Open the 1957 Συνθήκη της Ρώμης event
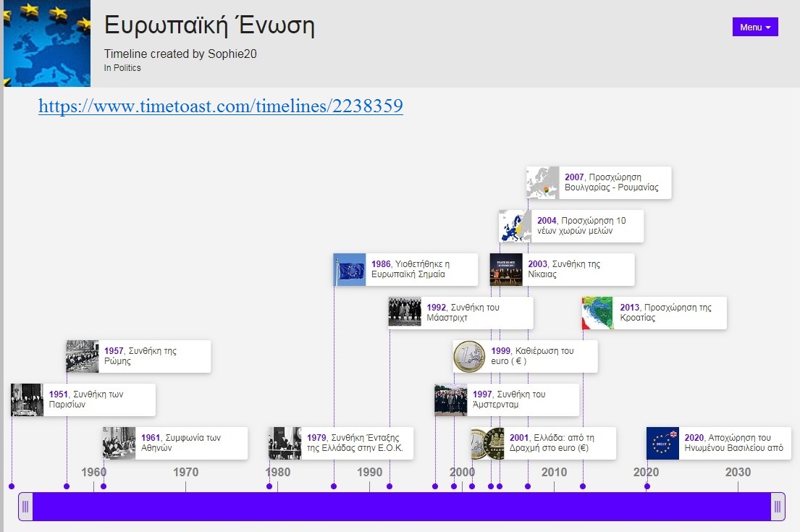The image size is (800, 532). 138,357
